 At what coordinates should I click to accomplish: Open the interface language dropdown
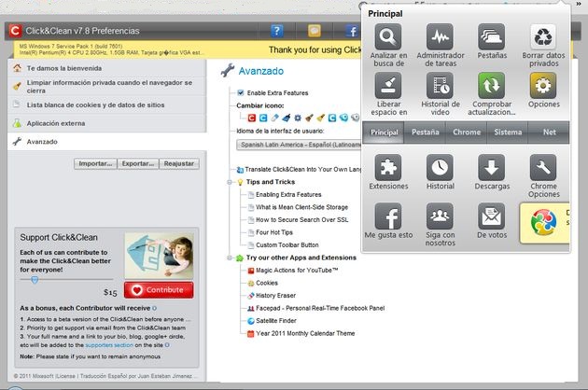(299, 145)
